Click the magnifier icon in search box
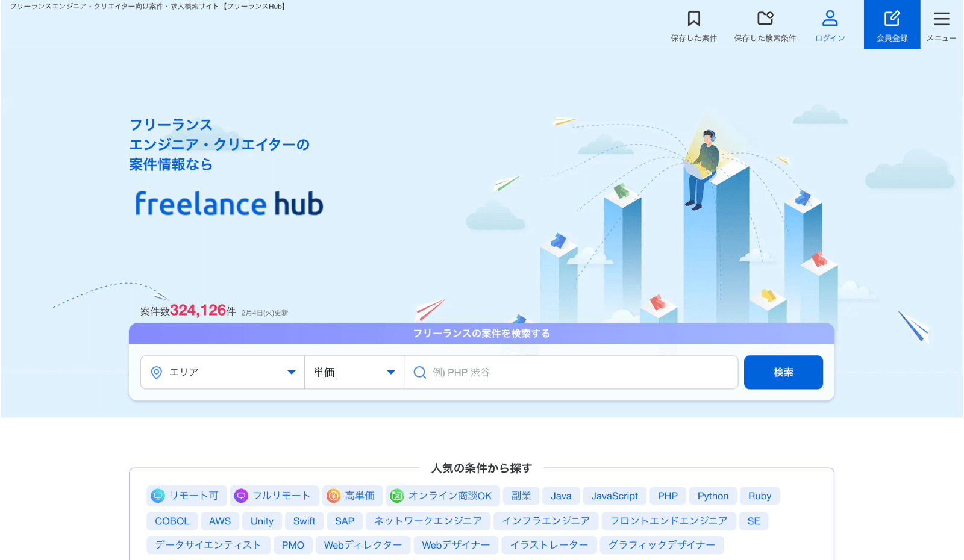The height and width of the screenshot is (560, 964). [420, 373]
